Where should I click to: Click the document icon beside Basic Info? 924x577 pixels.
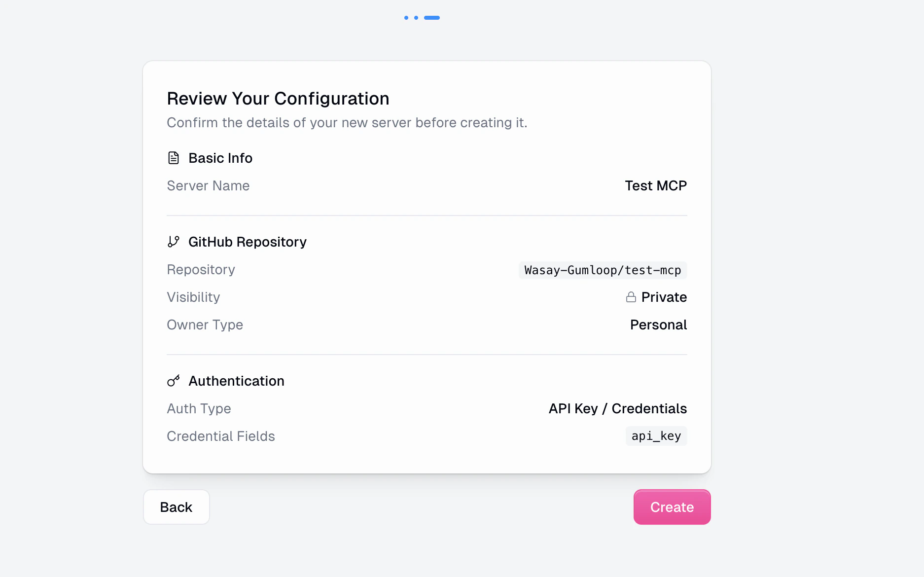[173, 157]
